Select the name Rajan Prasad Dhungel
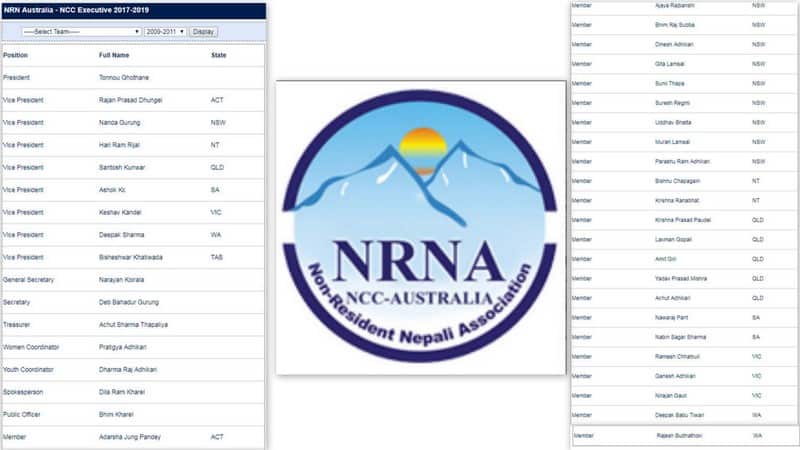 (x=131, y=100)
